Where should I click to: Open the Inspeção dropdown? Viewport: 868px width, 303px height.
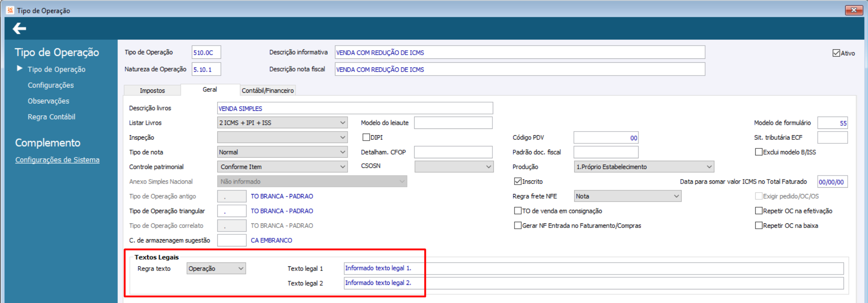282,137
